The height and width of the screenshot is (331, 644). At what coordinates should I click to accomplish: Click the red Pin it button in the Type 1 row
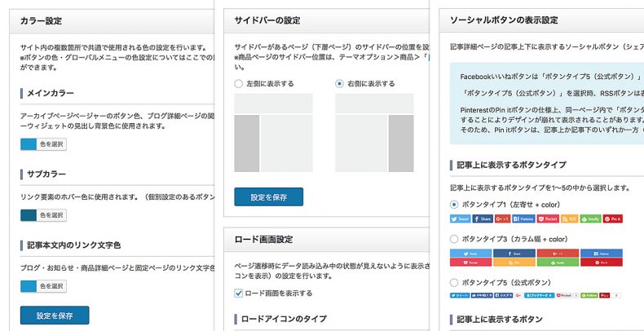pyautogui.click(x=613, y=219)
